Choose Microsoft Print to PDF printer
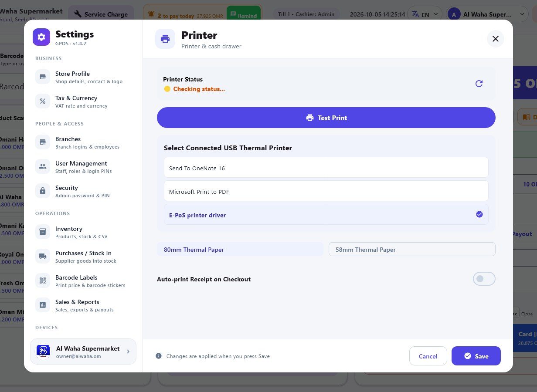Screen dimensions: 537x392 point(326,191)
